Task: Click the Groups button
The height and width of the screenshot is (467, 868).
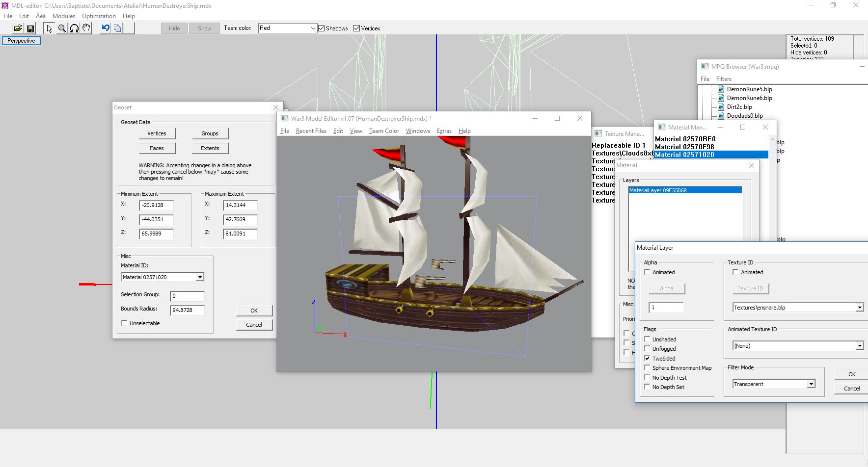Action: (x=210, y=133)
